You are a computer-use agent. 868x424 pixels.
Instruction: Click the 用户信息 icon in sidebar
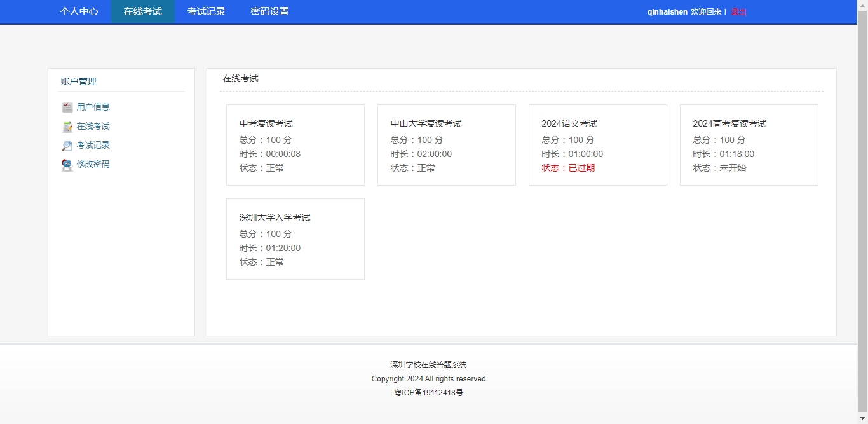(x=67, y=107)
